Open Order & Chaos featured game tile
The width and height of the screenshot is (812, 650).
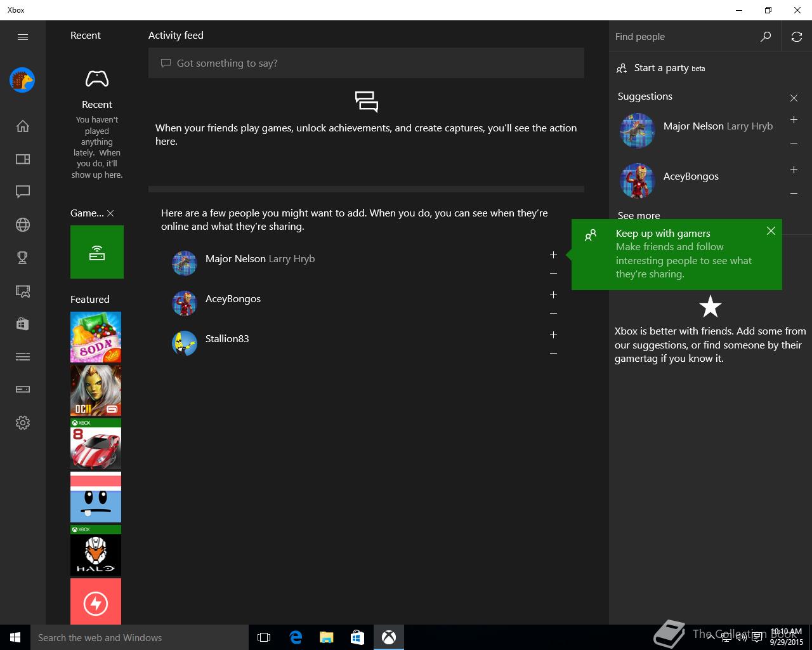[96, 390]
